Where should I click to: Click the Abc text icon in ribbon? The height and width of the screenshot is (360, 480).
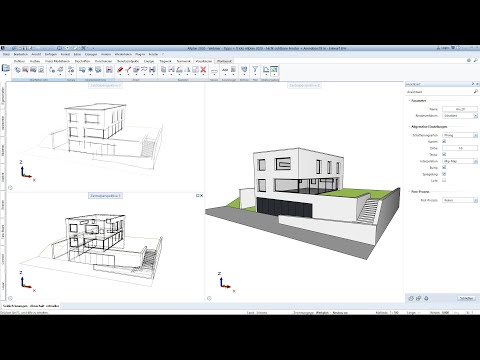[225, 69]
